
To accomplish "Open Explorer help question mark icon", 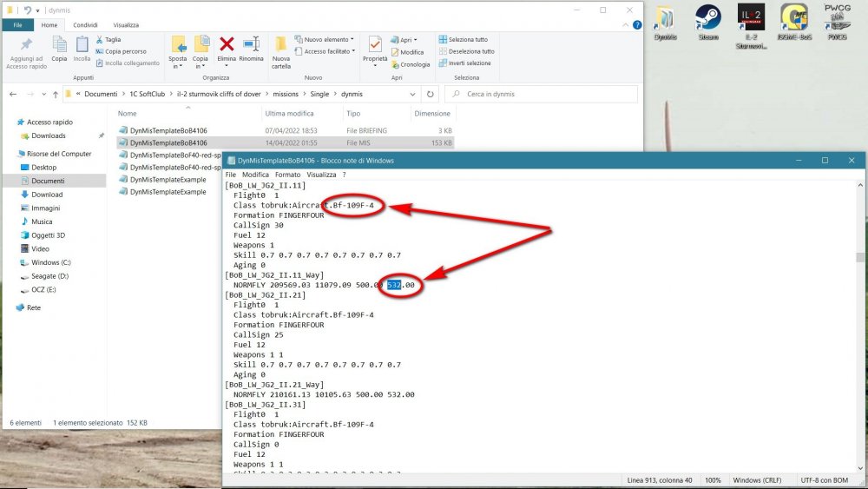I will click(x=637, y=25).
